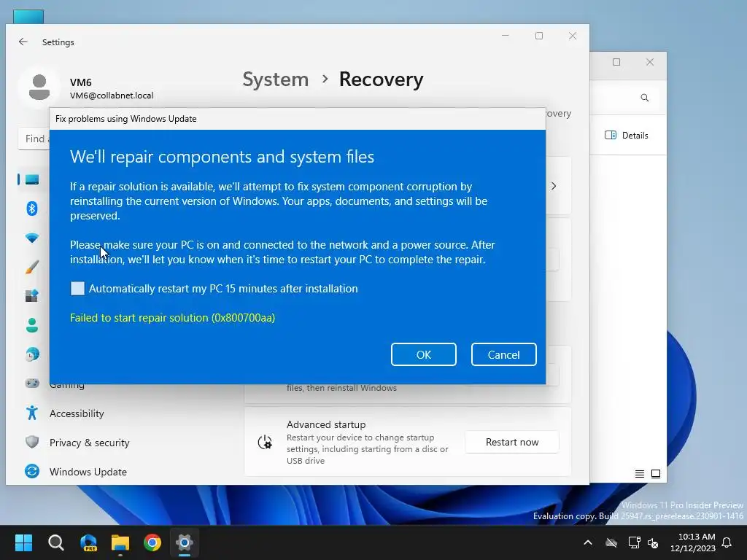Click the VM6@collabnet.local account text
The image size is (747, 560).
pyautogui.click(x=112, y=96)
